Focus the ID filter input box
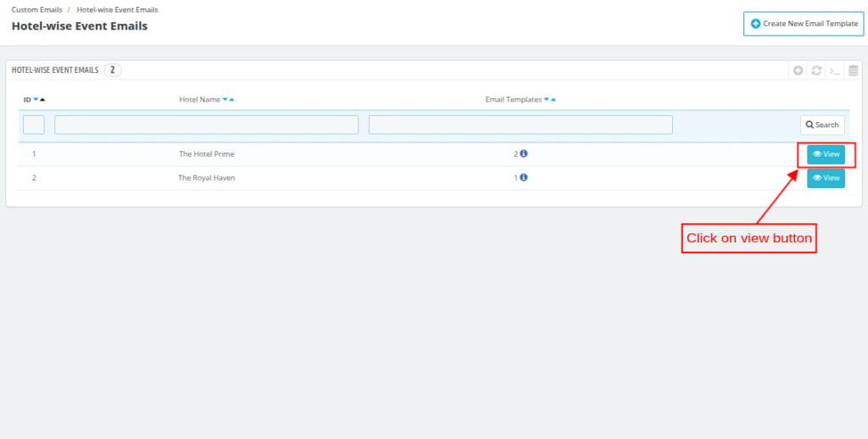 point(34,125)
